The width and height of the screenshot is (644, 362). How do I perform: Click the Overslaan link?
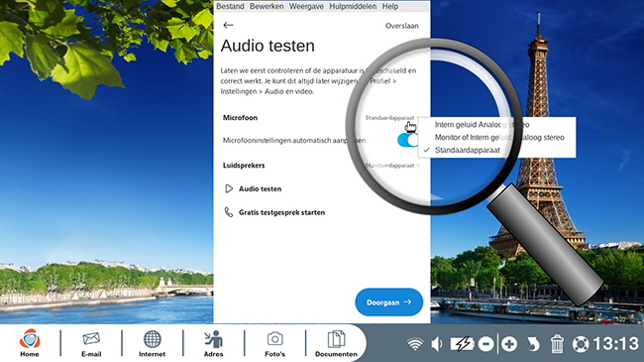401,26
